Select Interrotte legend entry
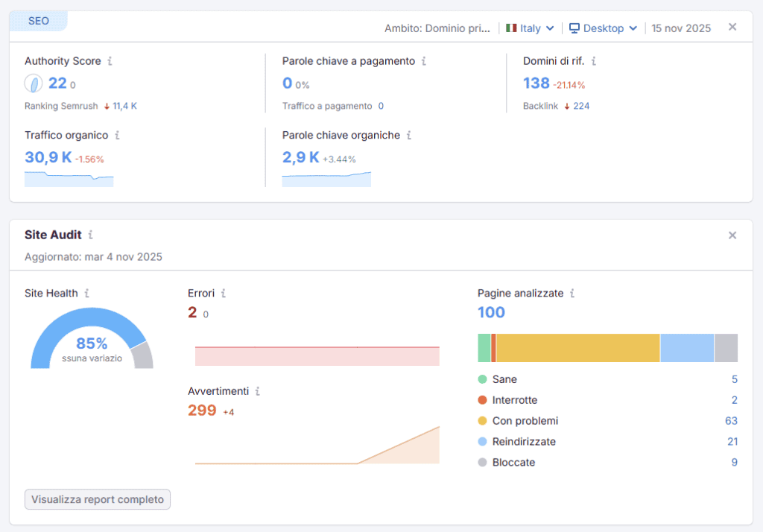This screenshot has width=763, height=532. (507, 400)
